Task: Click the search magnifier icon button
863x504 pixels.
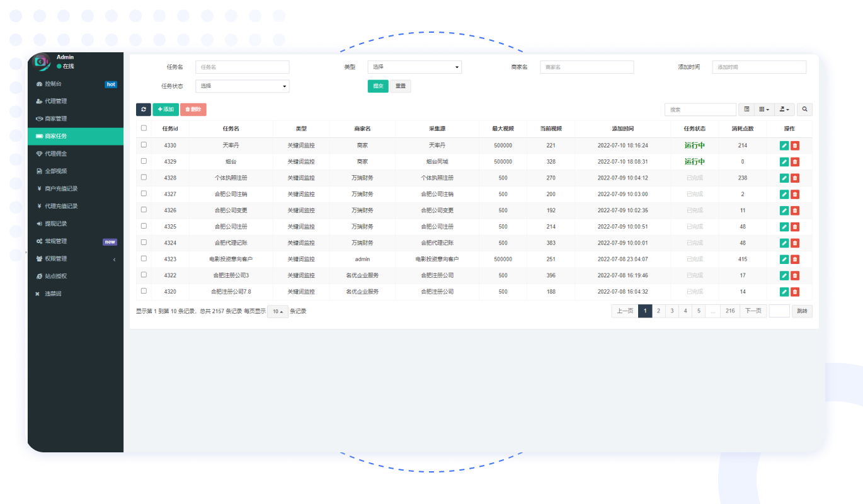Action: (804, 110)
